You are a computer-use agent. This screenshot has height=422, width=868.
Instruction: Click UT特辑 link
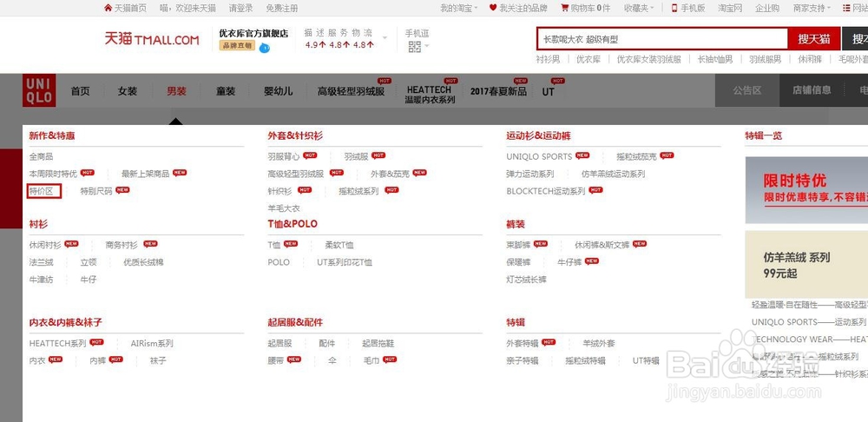point(646,360)
